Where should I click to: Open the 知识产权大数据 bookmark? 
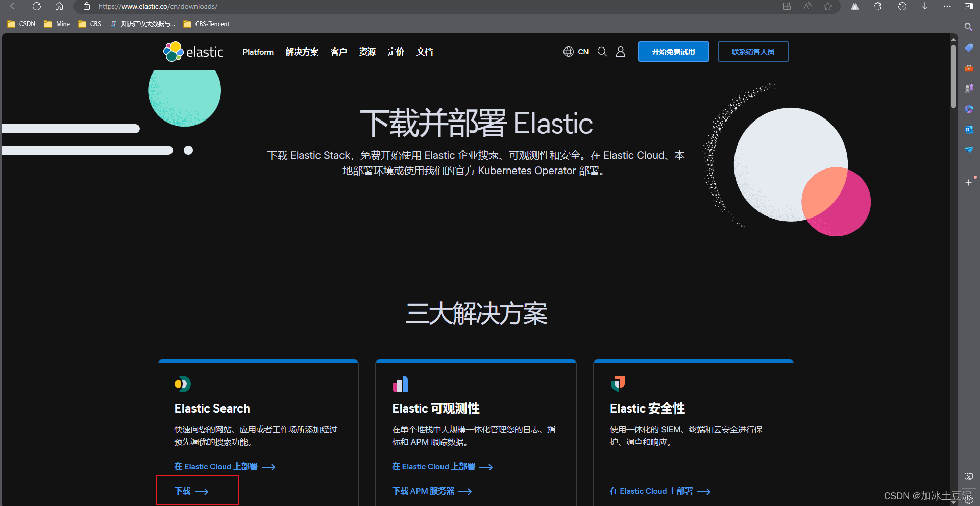[143, 24]
